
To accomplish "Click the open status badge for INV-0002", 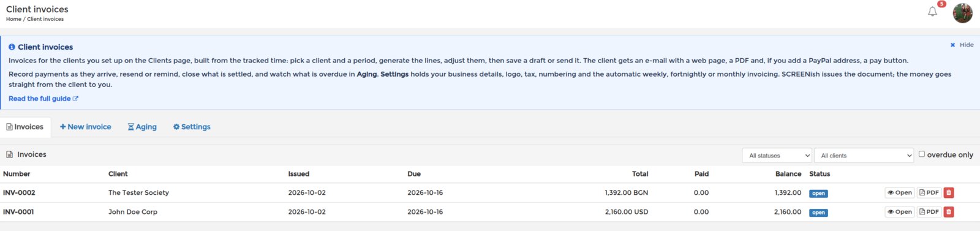I will (818, 194).
